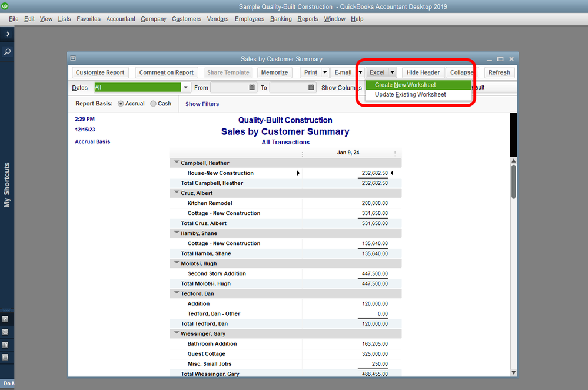Image resolution: width=588 pixels, height=390 pixels.
Task: Click the Total Molotsi, Hugh amount 447,500.00
Action: point(374,283)
